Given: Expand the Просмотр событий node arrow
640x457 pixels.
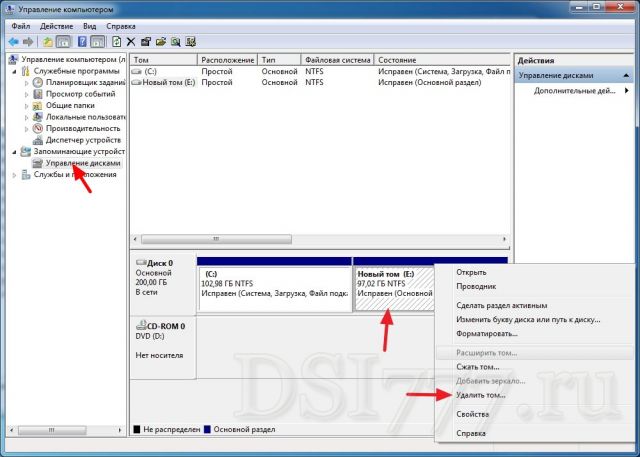Looking at the screenshot, I should coord(27,94).
